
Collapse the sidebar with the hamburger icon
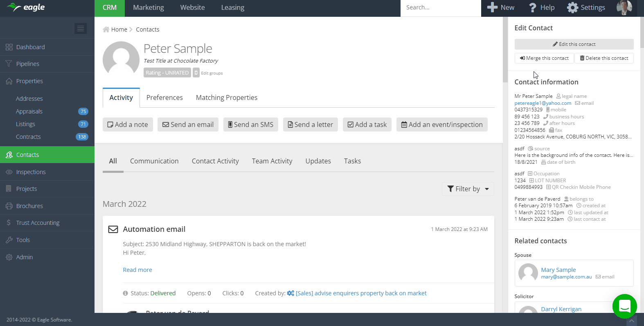point(81,28)
